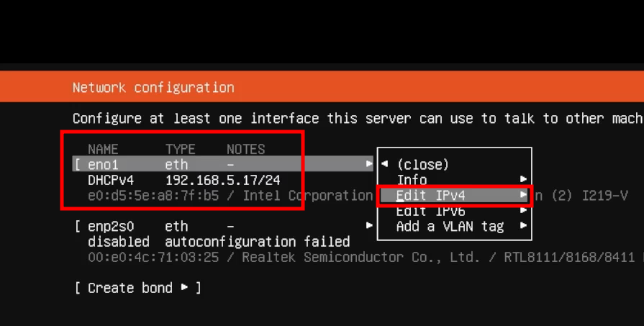Open the Create bond arrow
Viewport: 644px width, 326px height.
pos(184,287)
